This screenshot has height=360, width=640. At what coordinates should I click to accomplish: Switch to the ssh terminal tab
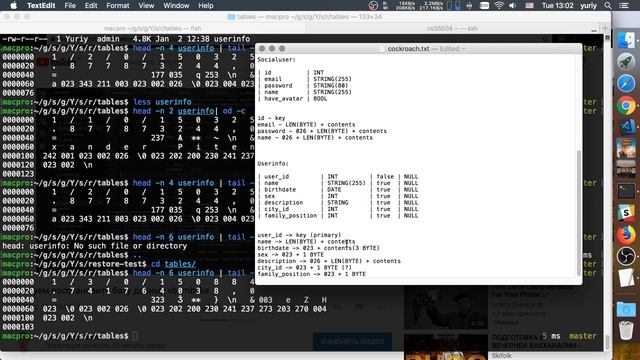pos(451,28)
